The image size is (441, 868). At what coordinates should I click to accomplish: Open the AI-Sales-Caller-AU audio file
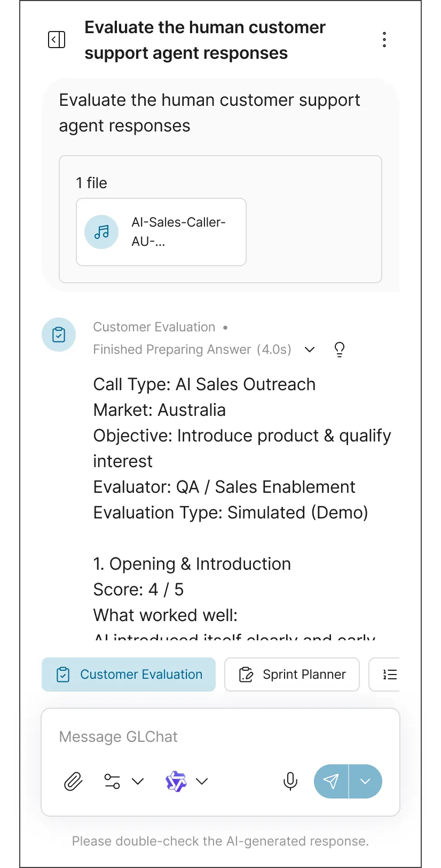click(161, 232)
